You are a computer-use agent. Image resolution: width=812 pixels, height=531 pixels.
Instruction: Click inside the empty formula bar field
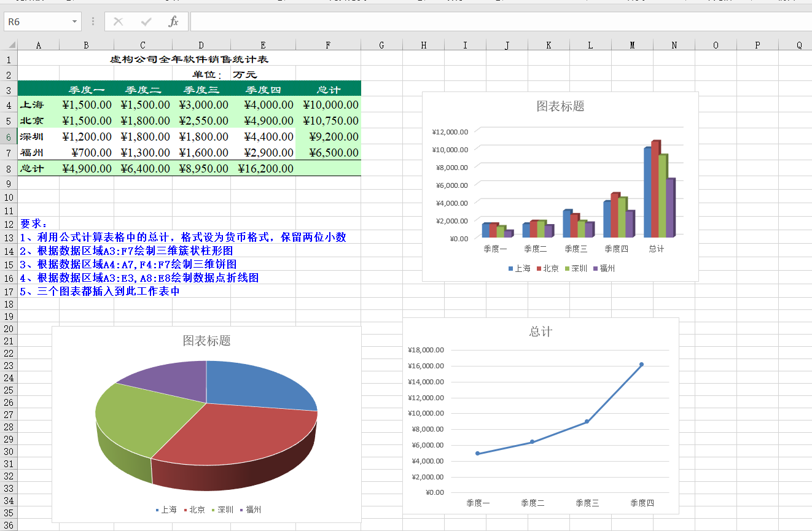coord(491,22)
